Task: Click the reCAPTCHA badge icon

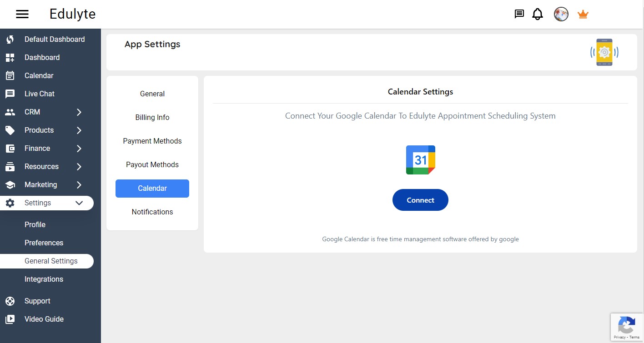Action: [627, 324]
